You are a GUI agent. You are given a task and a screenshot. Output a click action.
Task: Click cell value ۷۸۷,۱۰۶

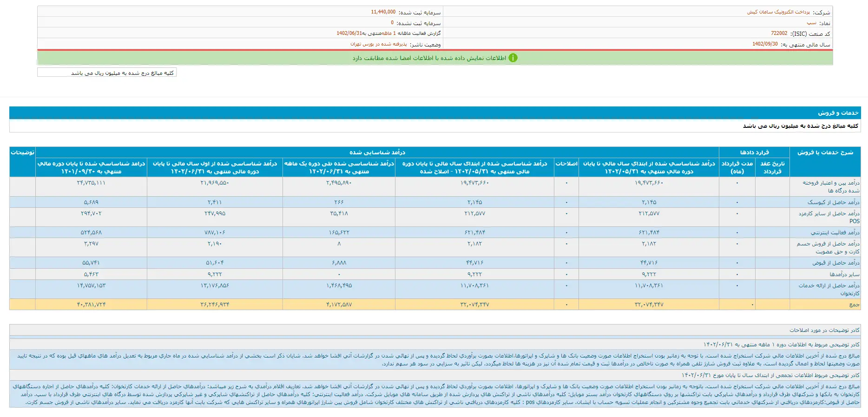tap(215, 232)
